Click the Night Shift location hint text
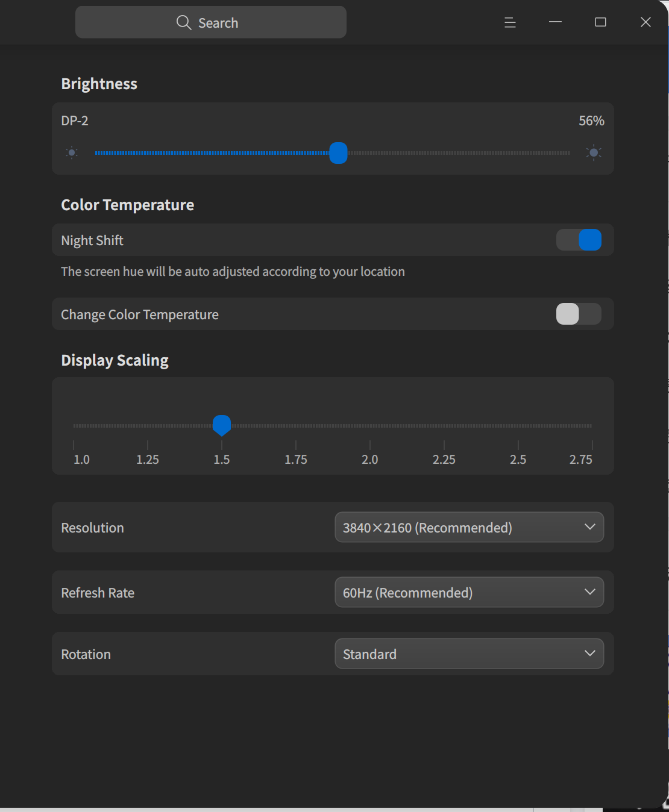Screen dimensions: 669x812 pos(233,272)
